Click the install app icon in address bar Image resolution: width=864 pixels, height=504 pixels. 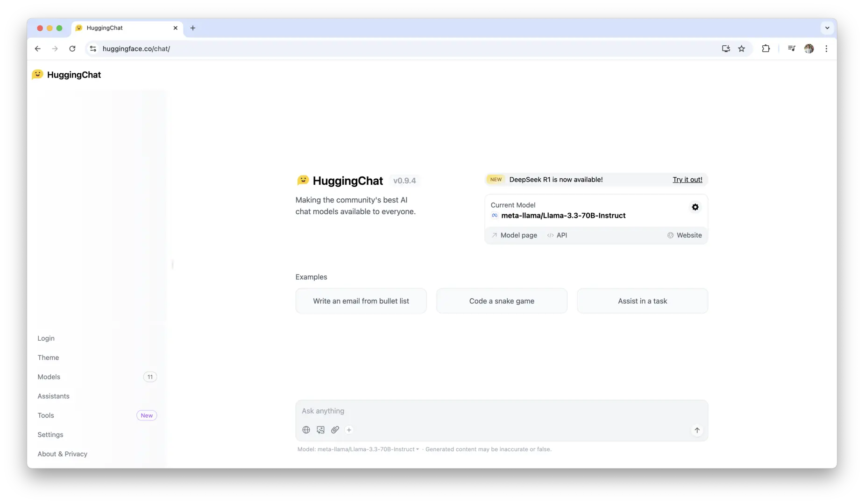click(x=726, y=49)
